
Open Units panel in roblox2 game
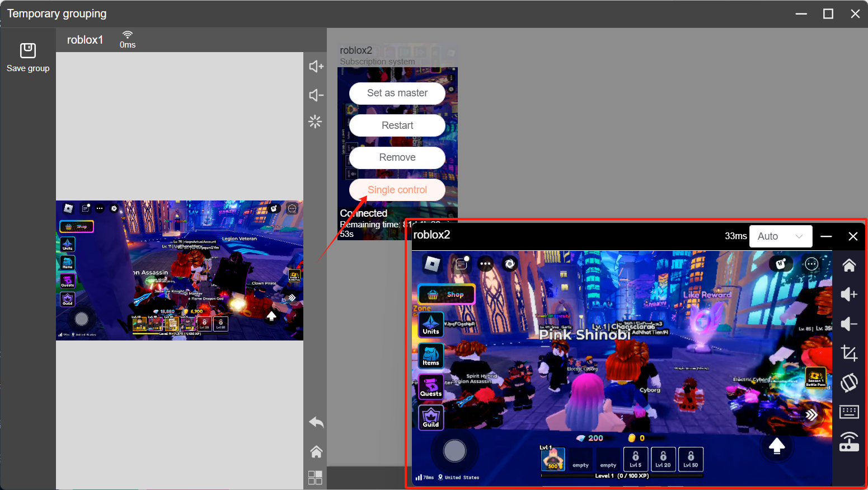coord(431,325)
